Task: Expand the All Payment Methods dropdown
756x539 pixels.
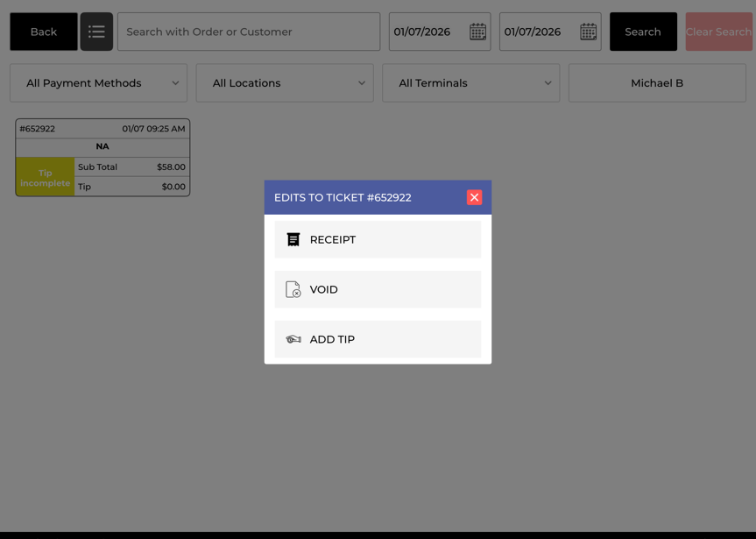Action: point(98,83)
